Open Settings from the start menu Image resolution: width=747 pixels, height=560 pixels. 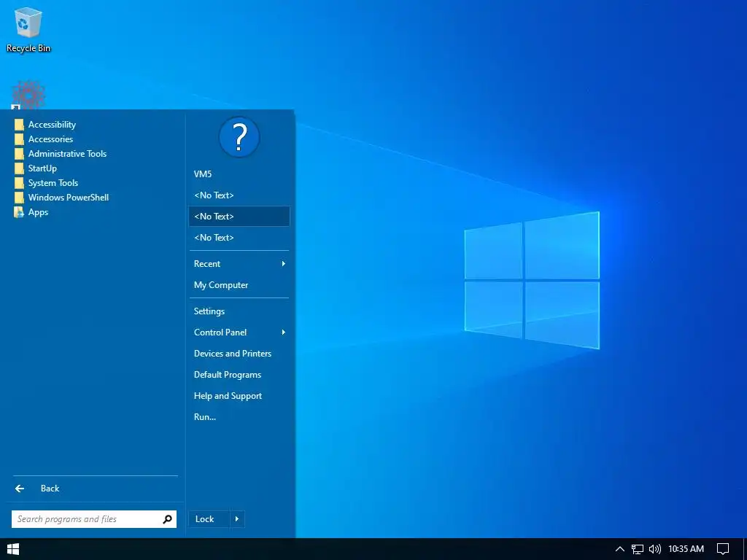coord(239,311)
